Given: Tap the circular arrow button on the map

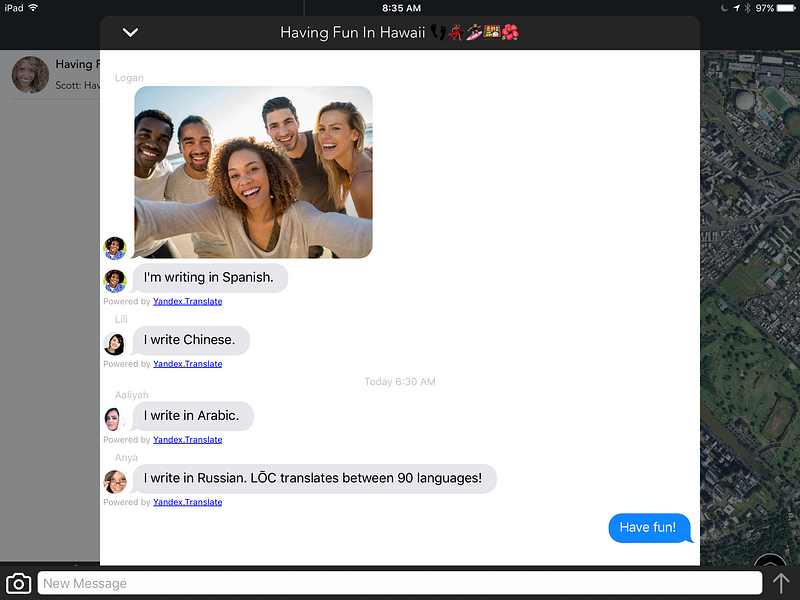Looking at the screenshot, I should 770,561.
